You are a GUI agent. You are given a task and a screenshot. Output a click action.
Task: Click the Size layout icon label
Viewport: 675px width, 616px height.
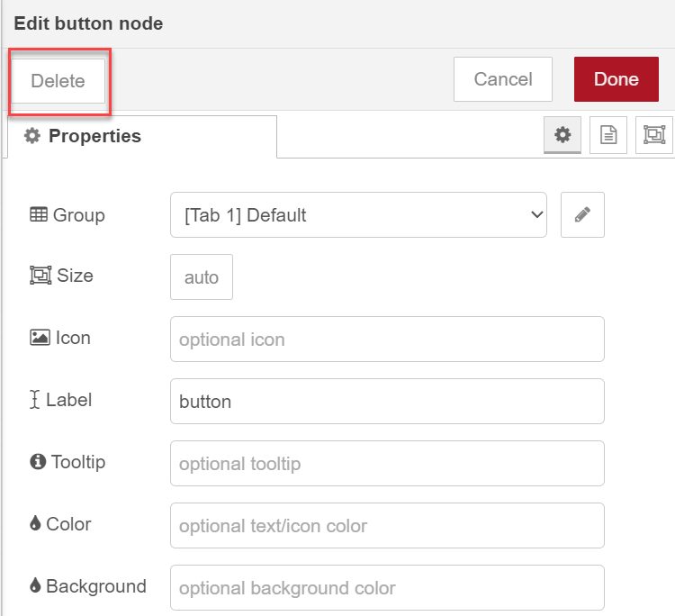click(40, 276)
